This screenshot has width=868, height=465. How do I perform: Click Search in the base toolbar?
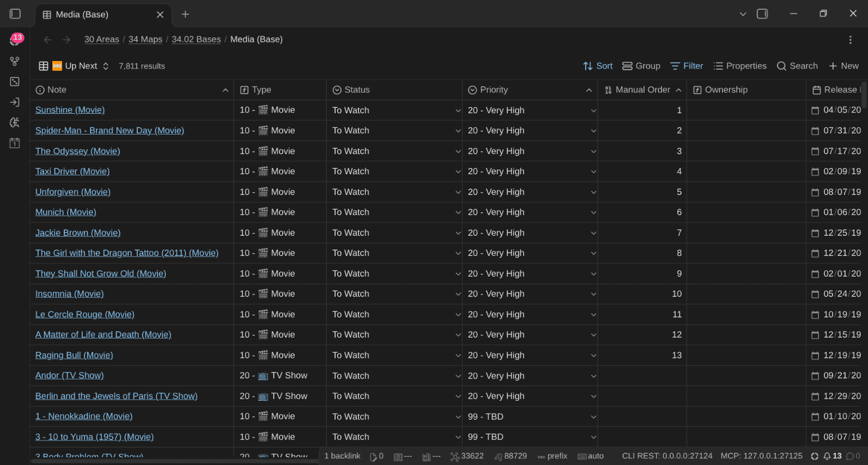(797, 66)
